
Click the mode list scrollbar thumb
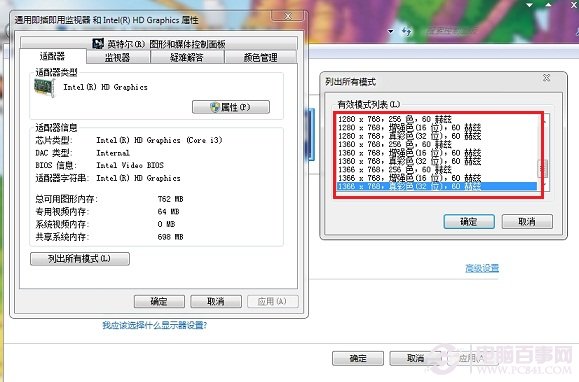point(542,168)
